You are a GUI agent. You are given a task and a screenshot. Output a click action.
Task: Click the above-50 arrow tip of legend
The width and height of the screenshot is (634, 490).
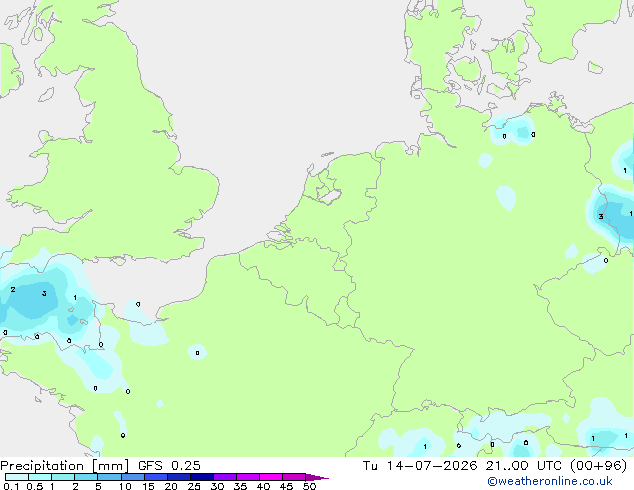[317, 477]
